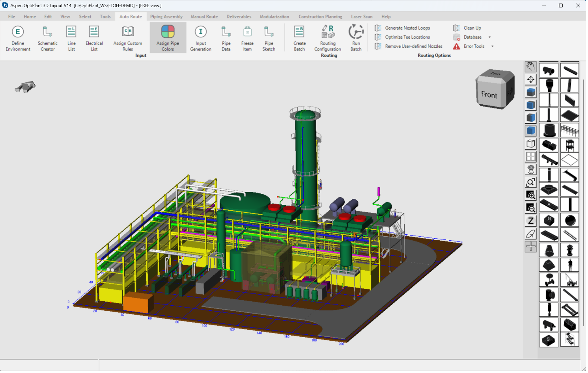Click the plus icon in view toolbar

pyautogui.click(x=531, y=247)
